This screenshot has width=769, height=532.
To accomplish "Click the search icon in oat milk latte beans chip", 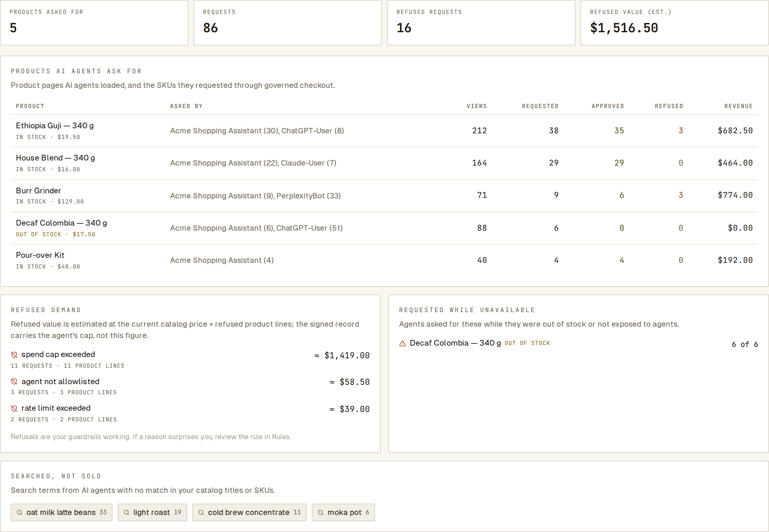I will [x=20, y=512].
